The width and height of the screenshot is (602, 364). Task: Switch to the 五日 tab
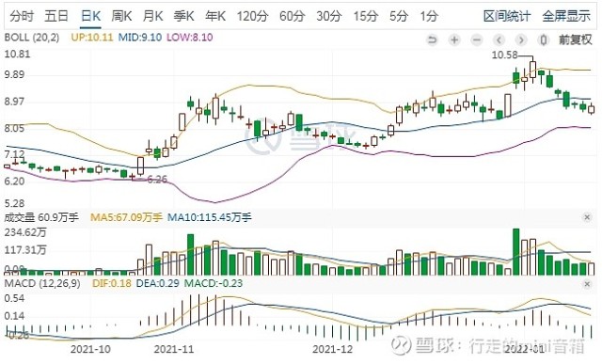point(56,16)
